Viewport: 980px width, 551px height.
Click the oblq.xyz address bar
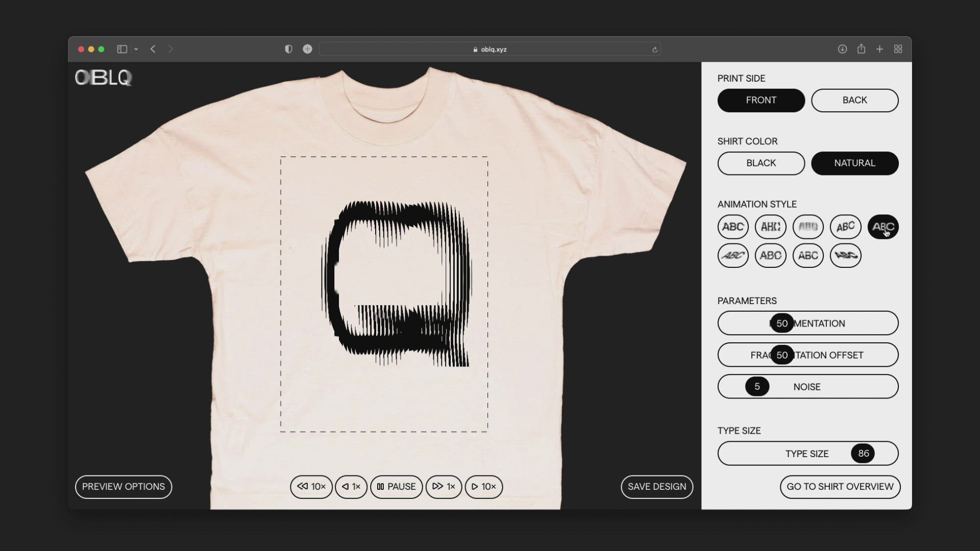pos(489,49)
